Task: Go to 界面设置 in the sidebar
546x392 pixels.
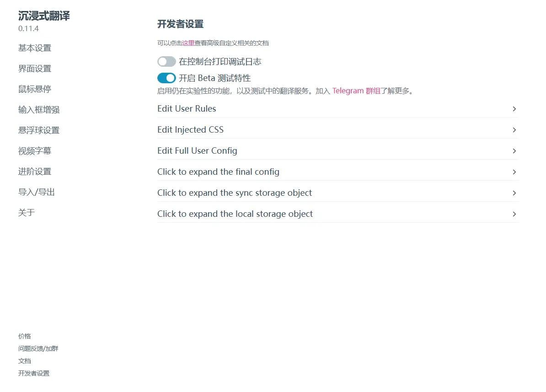Action: tap(35, 69)
